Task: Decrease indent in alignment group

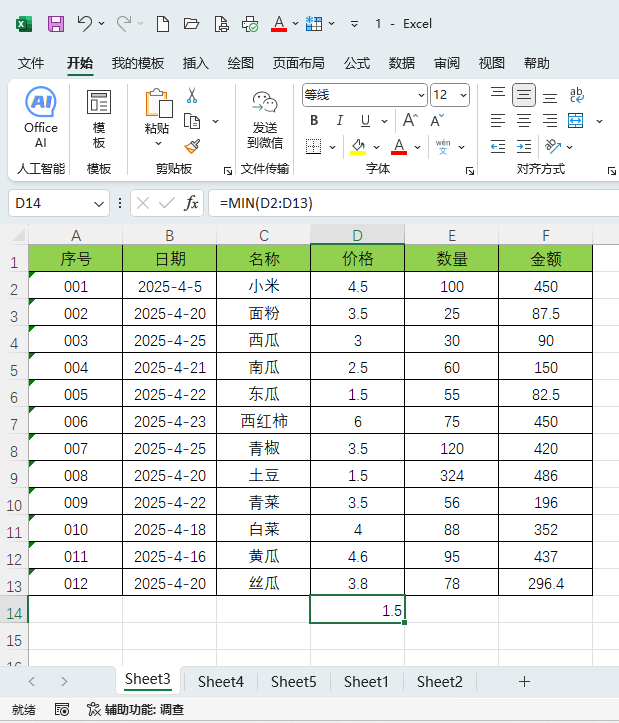Action: tap(498, 147)
